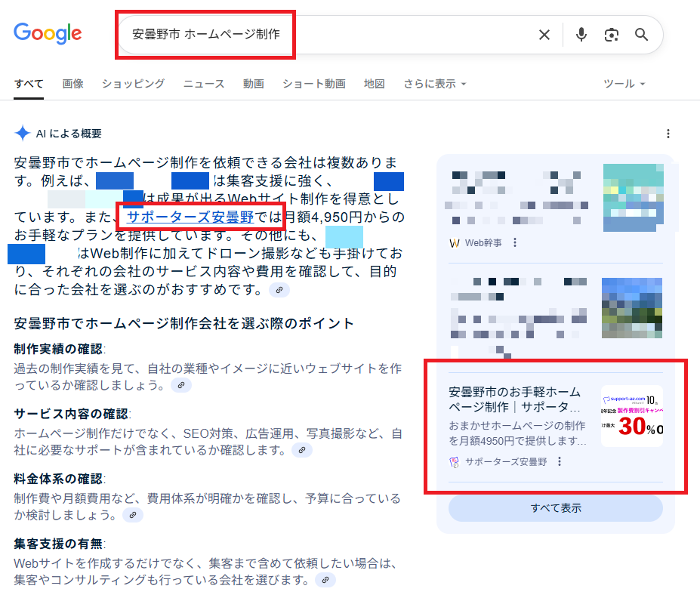Screen dimensions: 700x598
Task: Open the 地図 tab
Action: point(374,84)
